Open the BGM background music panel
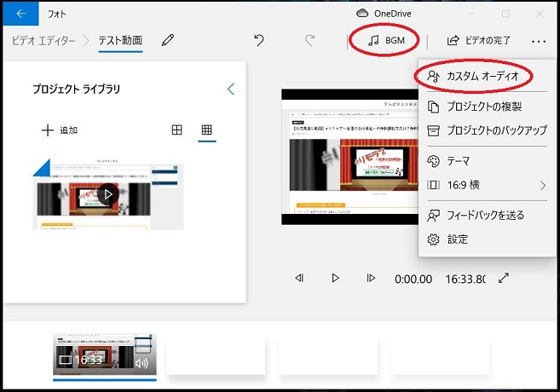Screen dimensions: 560x392 389,40
